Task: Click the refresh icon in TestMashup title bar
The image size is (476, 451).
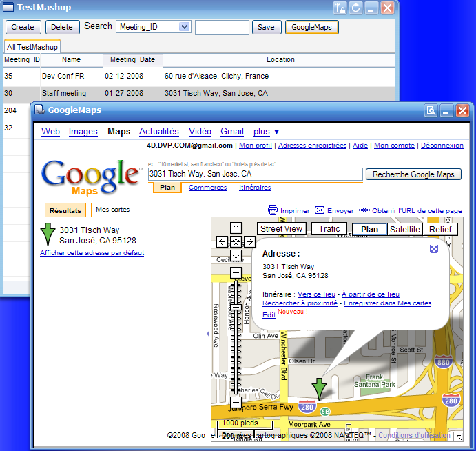Action: point(355,8)
